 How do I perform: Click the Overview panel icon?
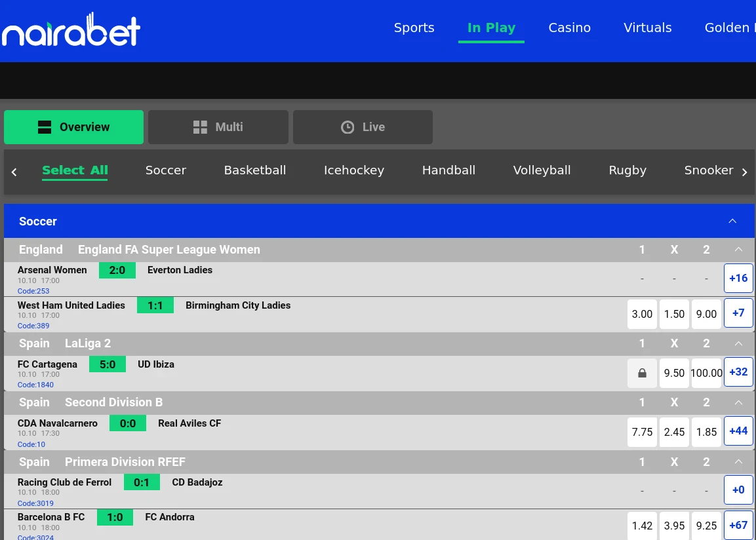point(44,127)
